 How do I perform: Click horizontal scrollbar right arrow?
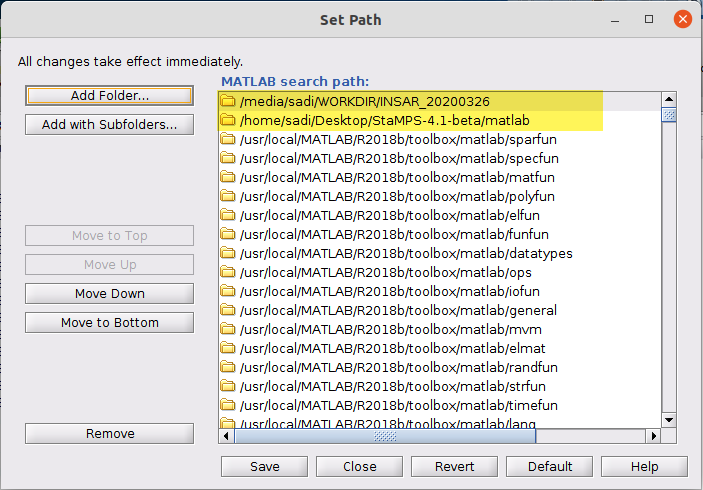pos(654,436)
